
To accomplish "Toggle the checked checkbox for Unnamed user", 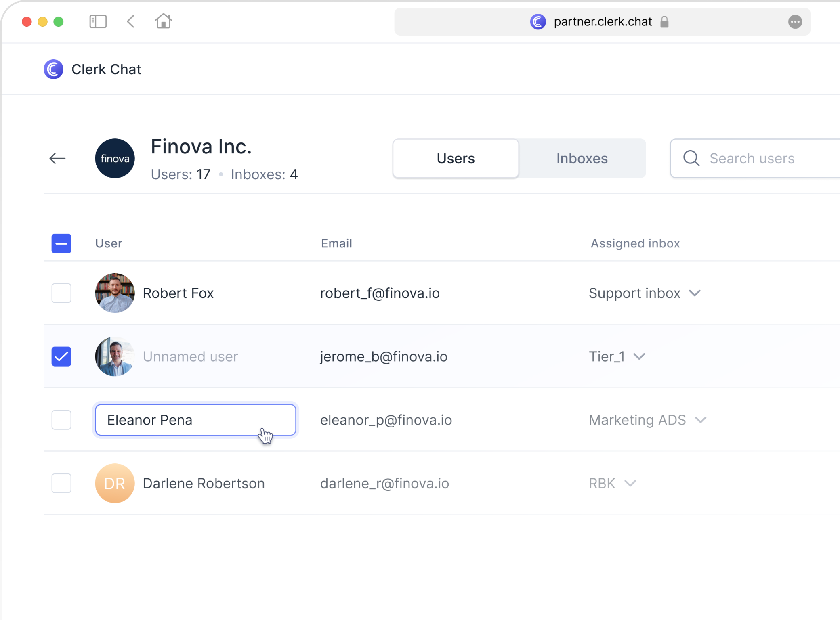I will click(x=61, y=356).
